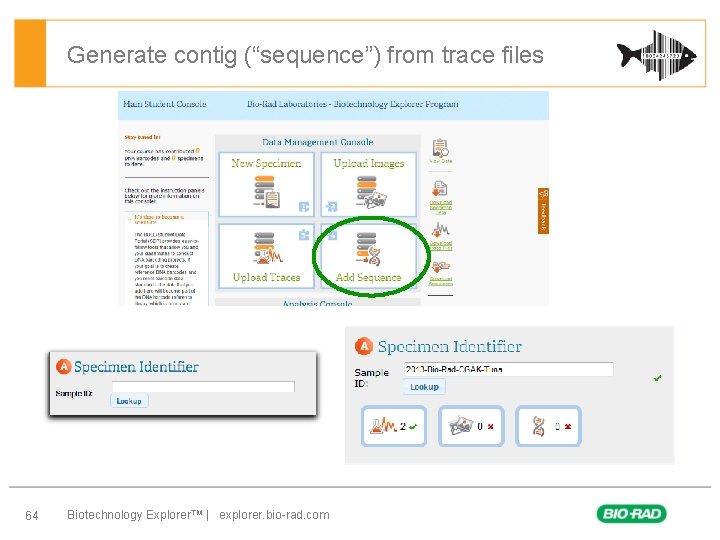Viewport: 720px width, 540px height.
Task: Click Lookup under the filled Sample ID
Action: [424, 387]
